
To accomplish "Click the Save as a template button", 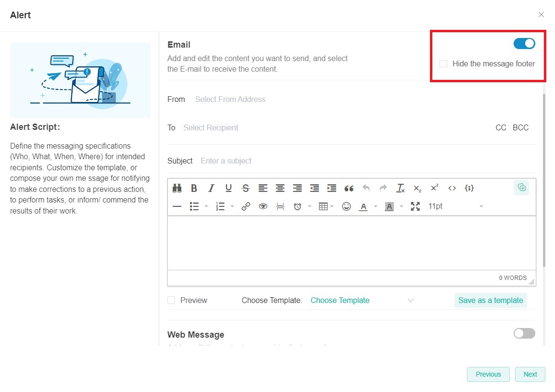I will coord(490,300).
